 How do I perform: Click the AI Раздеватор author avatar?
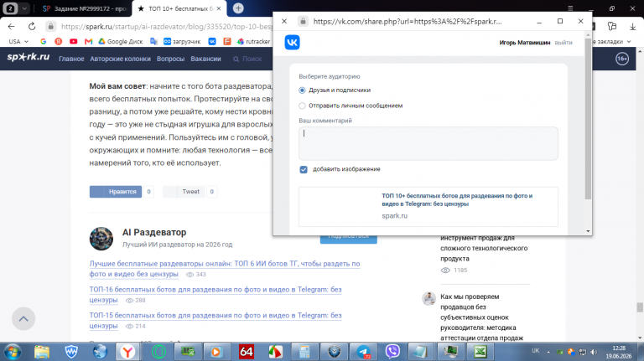point(101,239)
